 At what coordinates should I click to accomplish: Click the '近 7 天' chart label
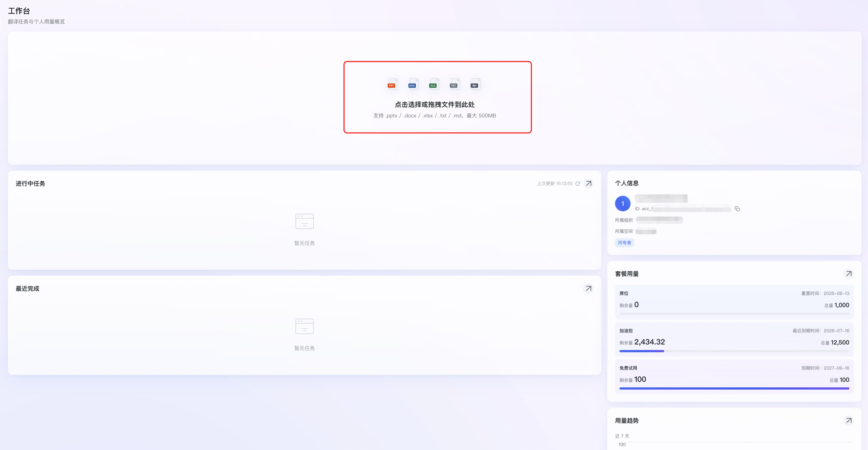coord(622,436)
